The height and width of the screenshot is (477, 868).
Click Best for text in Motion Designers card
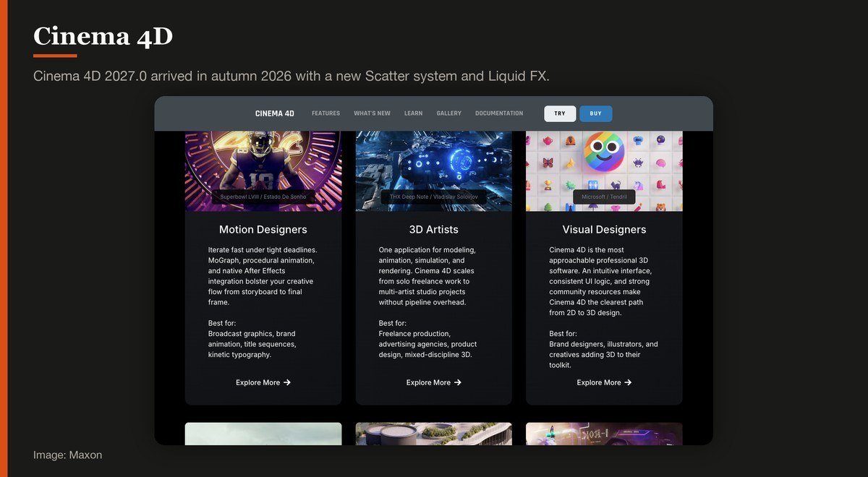coord(222,323)
